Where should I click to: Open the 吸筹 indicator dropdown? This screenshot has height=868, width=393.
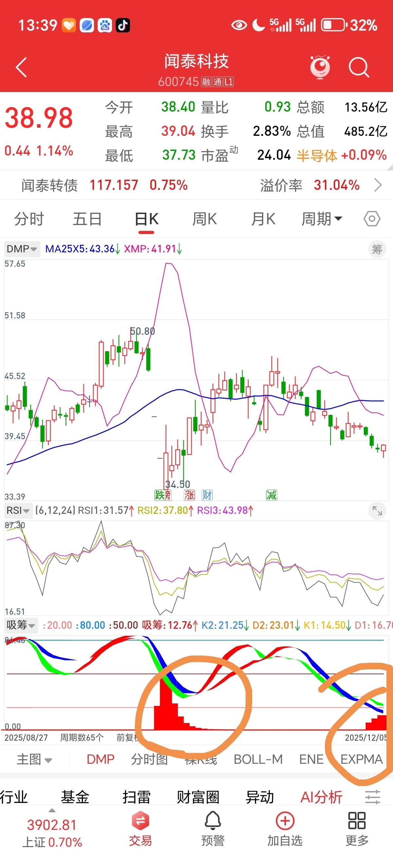[x=21, y=625]
